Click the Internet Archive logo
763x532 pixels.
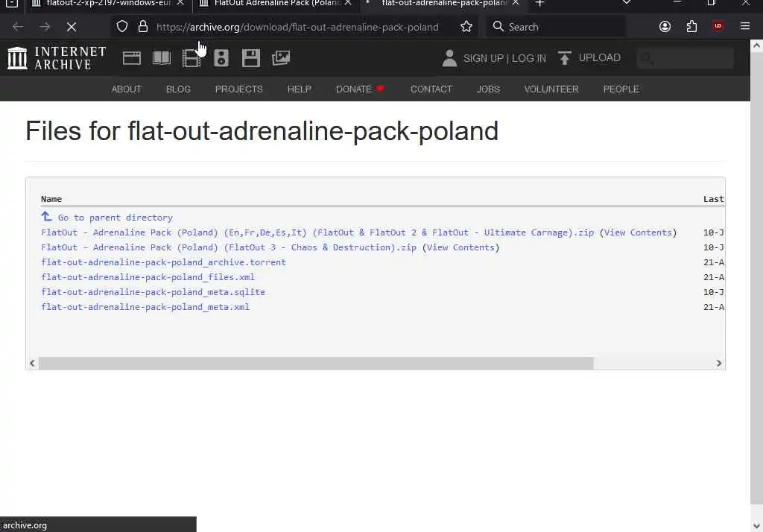click(x=57, y=58)
